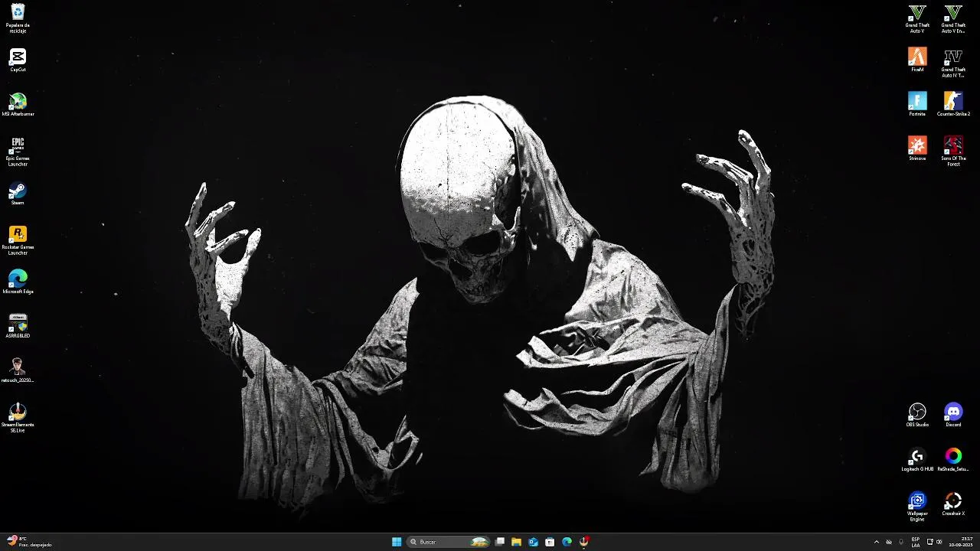
Task: Select the MSI Afterburner desktop shortcut
Action: pyautogui.click(x=18, y=105)
